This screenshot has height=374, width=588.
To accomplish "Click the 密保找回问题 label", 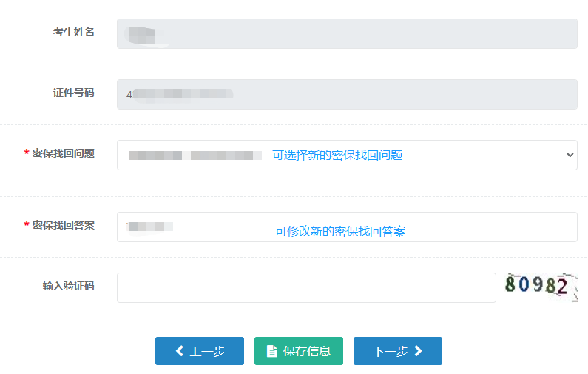I will pos(63,153).
